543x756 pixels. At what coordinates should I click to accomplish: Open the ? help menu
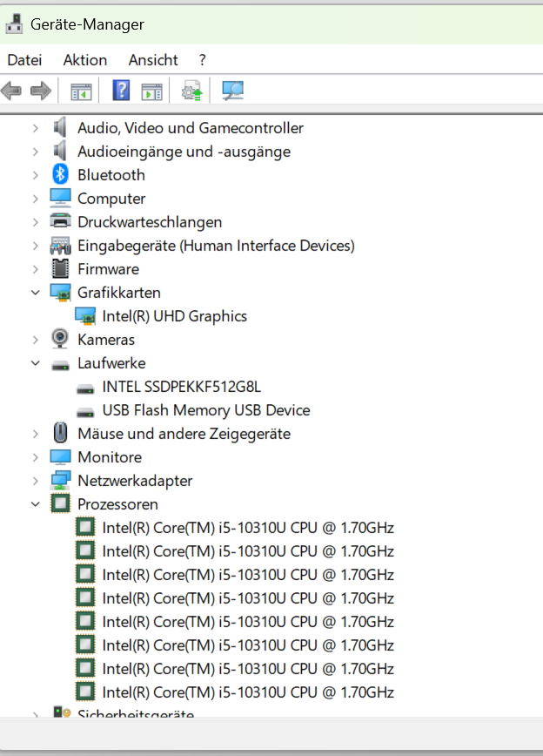point(203,60)
